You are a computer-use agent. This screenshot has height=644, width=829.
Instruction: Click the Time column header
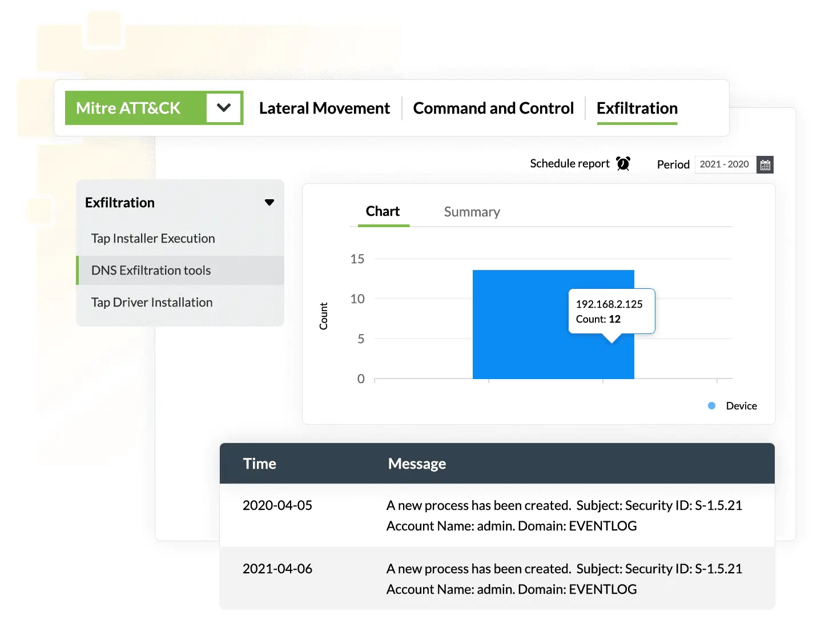[260, 464]
